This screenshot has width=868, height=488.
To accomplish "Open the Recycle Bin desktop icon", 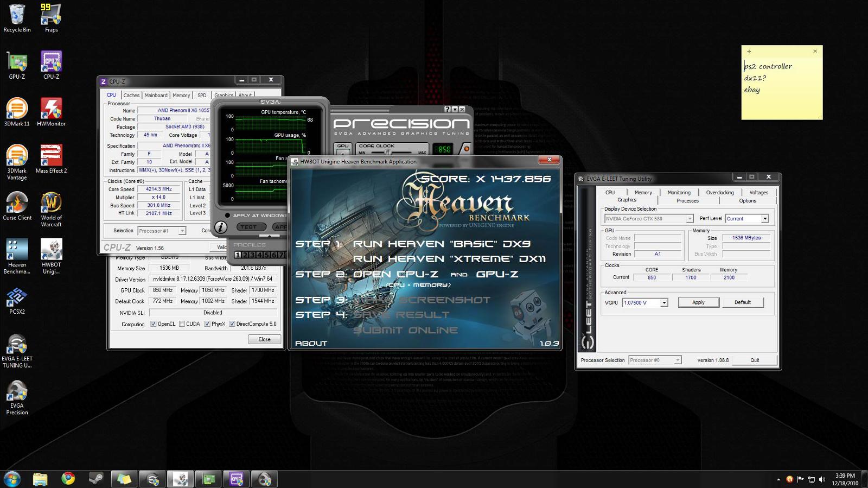I will coord(17,18).
